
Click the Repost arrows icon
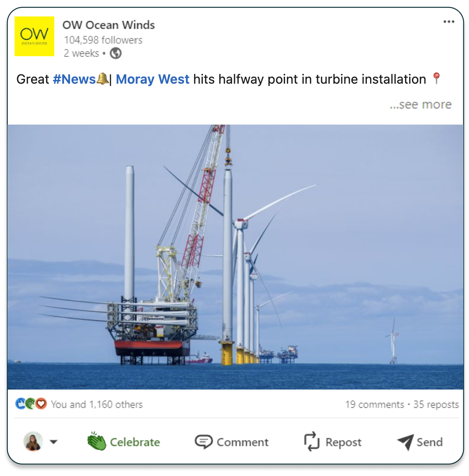click(x=312, y=442)
